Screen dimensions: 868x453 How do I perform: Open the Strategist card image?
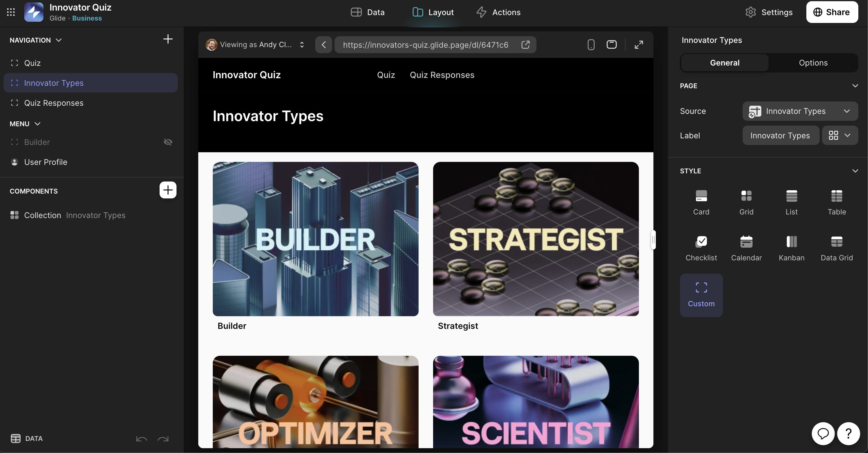(536, 239)
